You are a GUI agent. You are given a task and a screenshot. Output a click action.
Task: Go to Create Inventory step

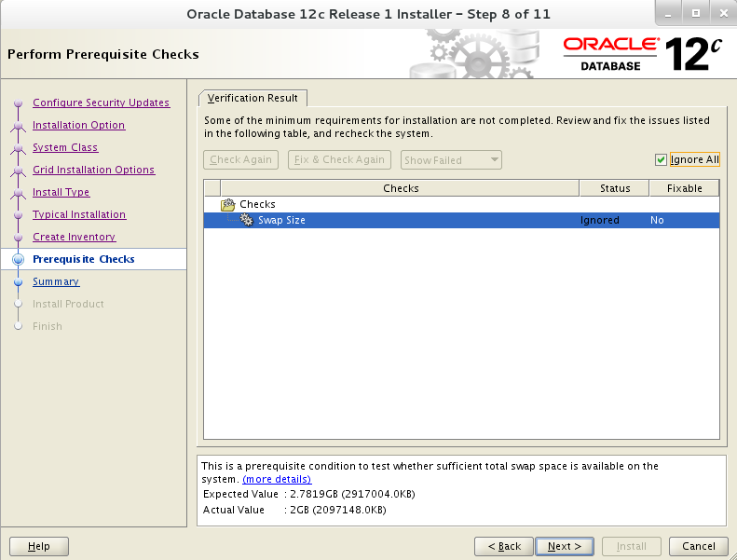click(x=75, y=237)
